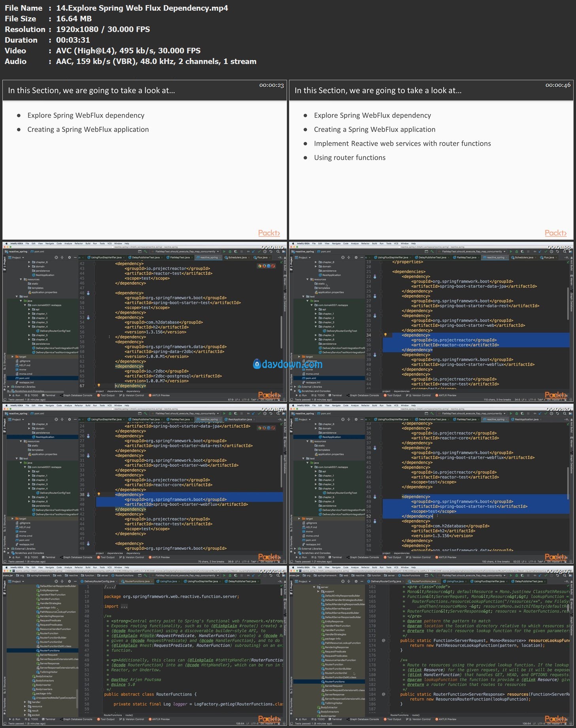Click the Opera browser icon in the 00:01:10 frame
576x728 pixels.
[x=273, y=266]
